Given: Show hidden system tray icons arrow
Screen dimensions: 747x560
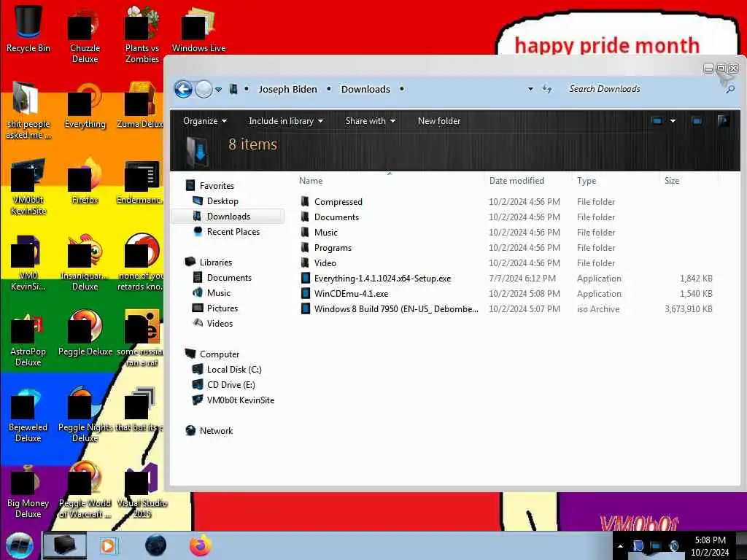Looking at the screenshot, I should 620,546.
